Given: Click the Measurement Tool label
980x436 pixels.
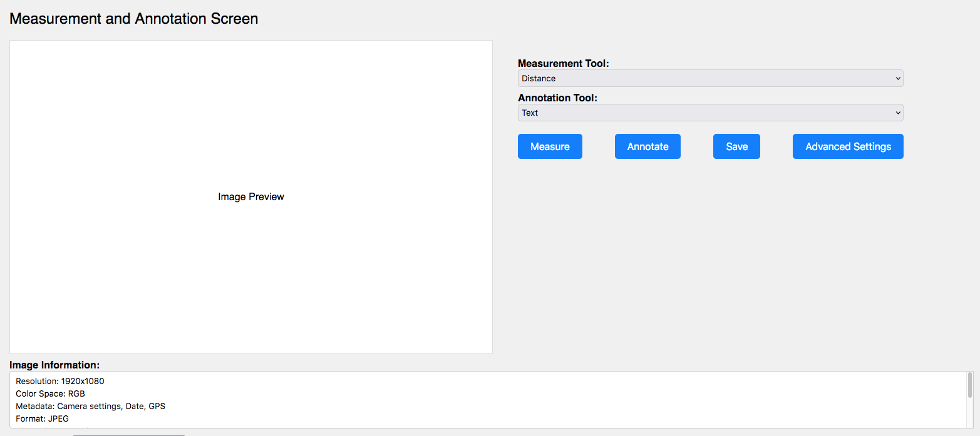Looking at the screenshot, I should tap(563, 63).
